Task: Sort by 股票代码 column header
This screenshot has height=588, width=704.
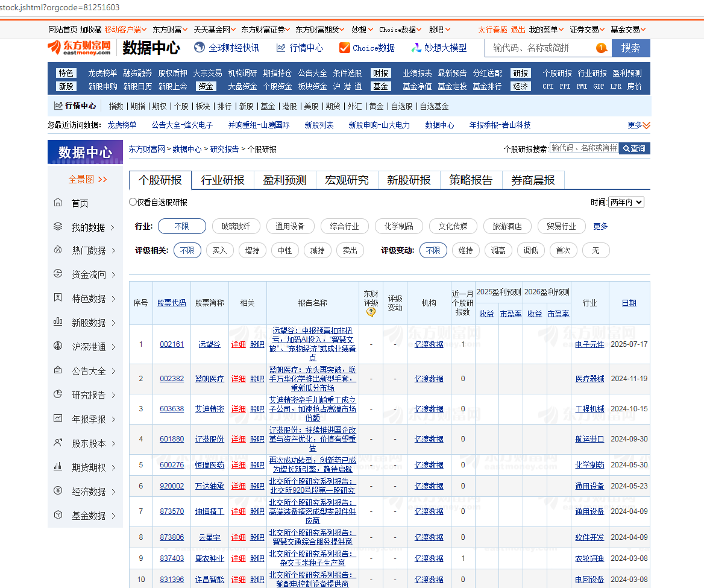Action: pyautogui.click(x=172, y=303)
